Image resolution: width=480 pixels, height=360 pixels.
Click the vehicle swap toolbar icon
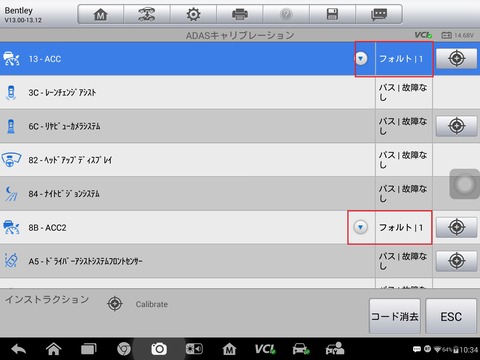tap(147, 14)
